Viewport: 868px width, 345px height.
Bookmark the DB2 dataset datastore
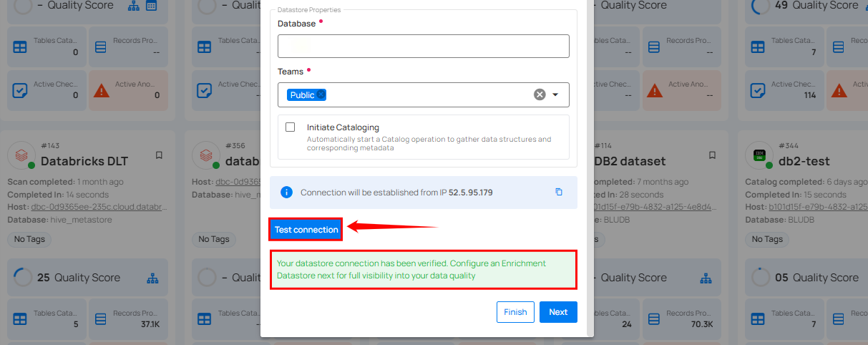pyautogui.click(x=712, y=155)
